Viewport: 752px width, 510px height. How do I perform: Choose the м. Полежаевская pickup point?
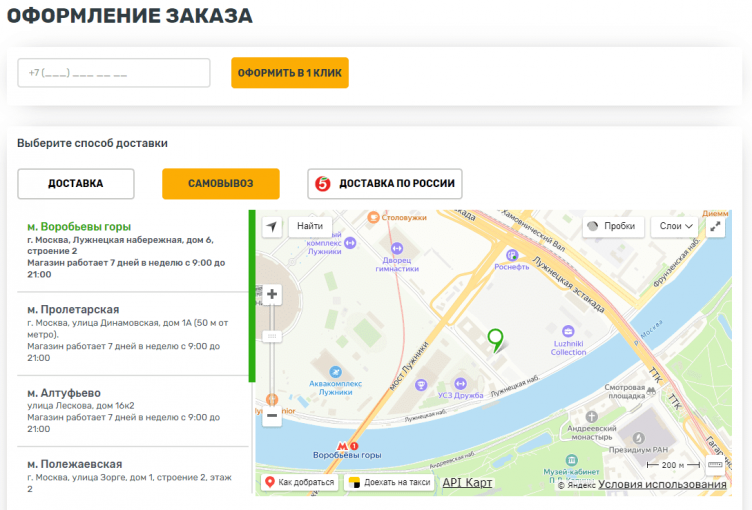(132, 476)
